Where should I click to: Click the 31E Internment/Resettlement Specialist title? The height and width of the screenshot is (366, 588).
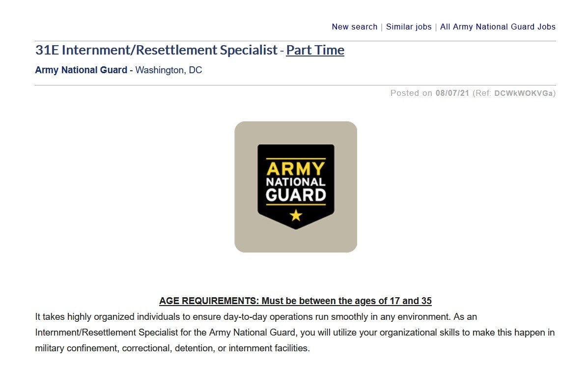(156, 50)
